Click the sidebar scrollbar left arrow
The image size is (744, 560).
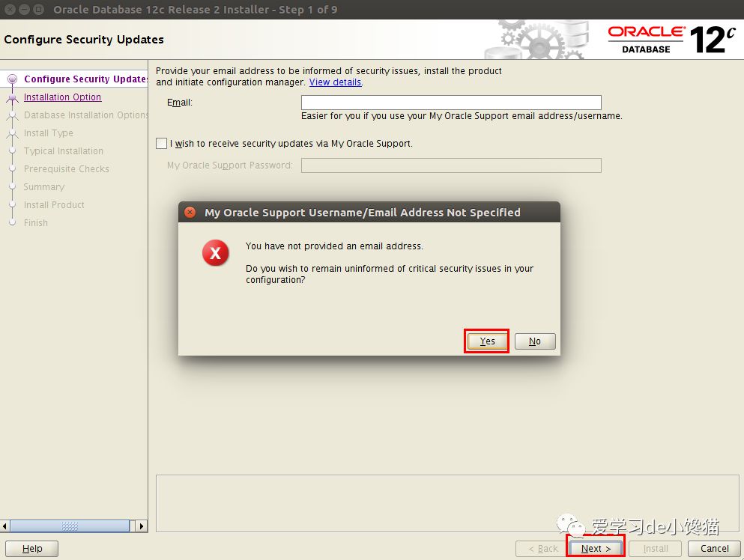click(4, 526)
